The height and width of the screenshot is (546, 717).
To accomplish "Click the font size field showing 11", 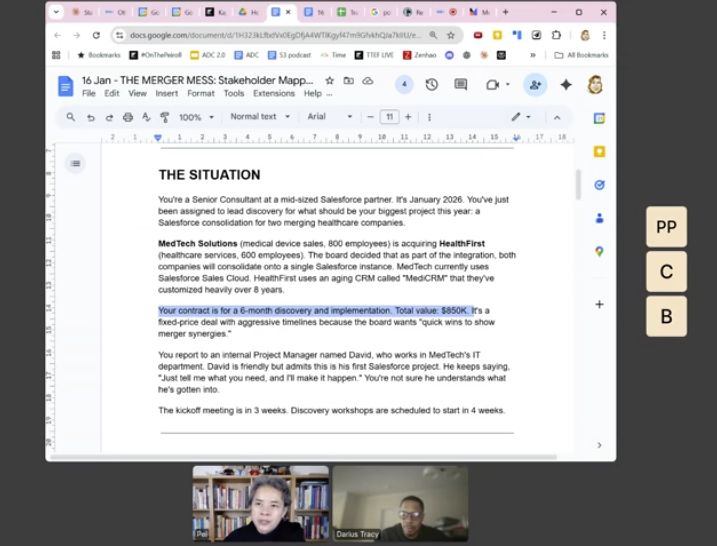I will click(x=389, y=117).
